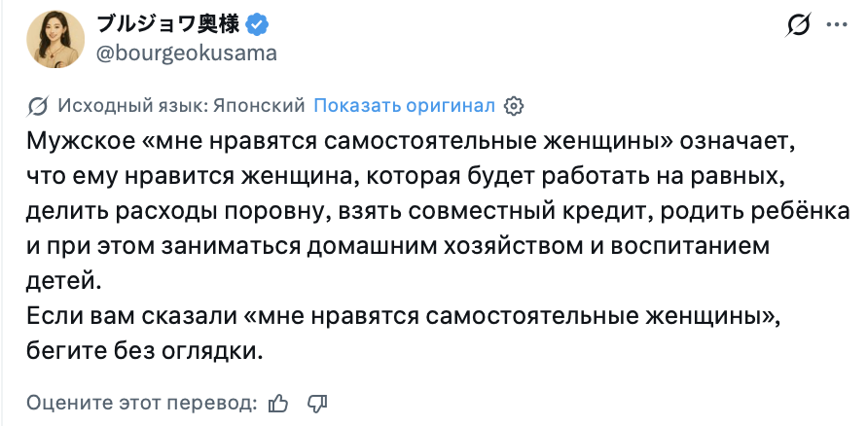Image resolution: width=868 pixels, height=426 pixels.
Task: Click the display name ブルジョワ奥様
Action: click(171, 24)
